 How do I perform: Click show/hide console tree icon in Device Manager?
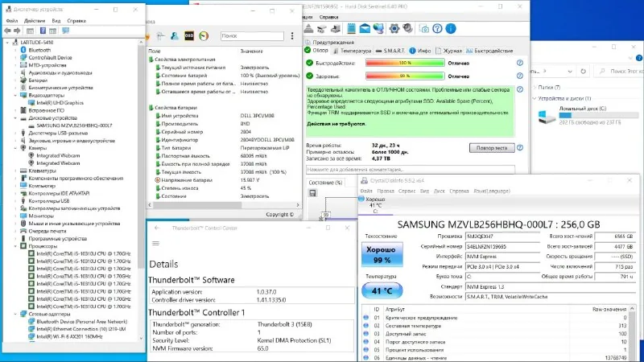[x=30, y=31]
